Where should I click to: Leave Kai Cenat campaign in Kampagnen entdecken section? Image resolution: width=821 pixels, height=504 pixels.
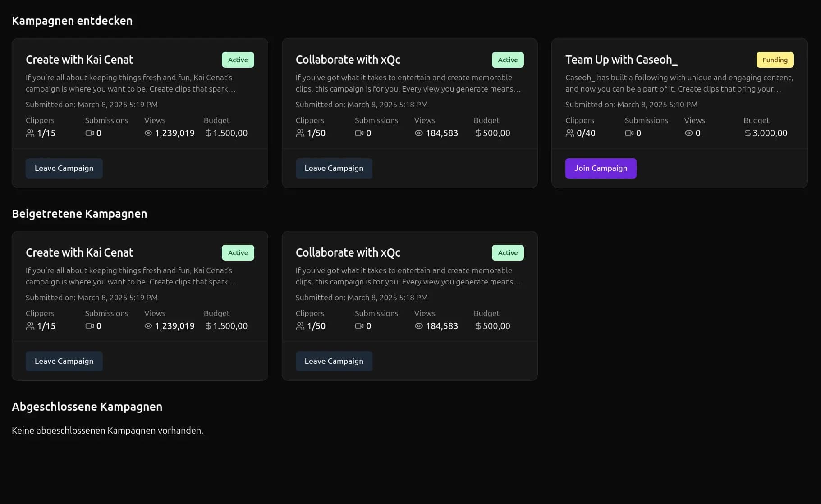64,168
